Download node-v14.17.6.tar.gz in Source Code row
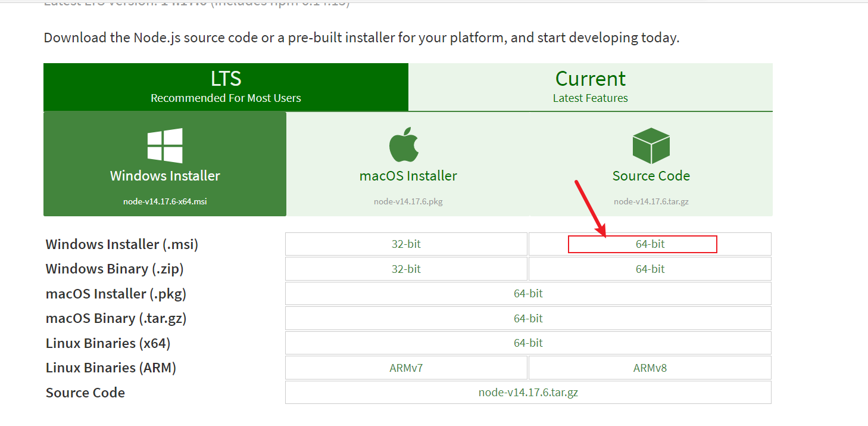This screenshot has height=426, width=868. (528, 393)
